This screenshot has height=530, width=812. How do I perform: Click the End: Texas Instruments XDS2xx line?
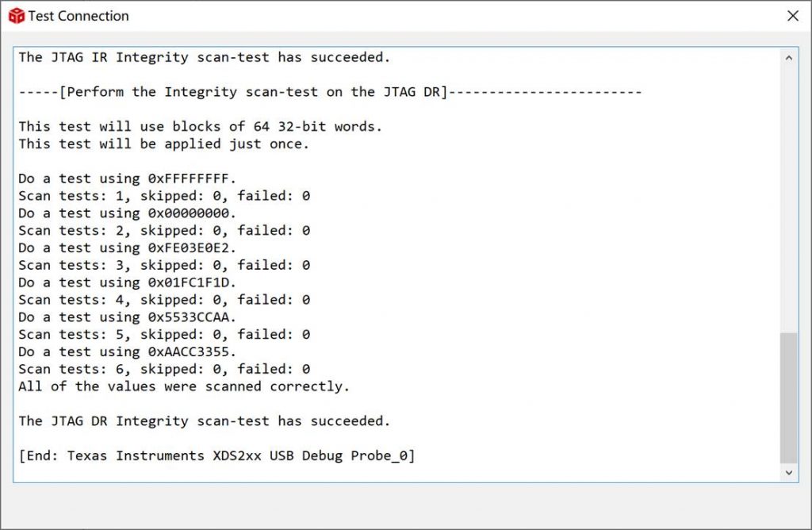[216, 455]
